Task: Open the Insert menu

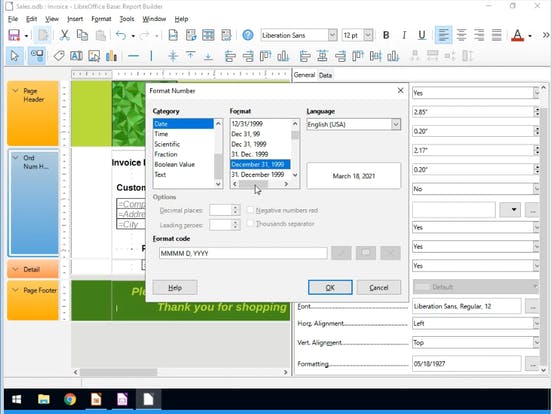Action: [x=75, y=19]
